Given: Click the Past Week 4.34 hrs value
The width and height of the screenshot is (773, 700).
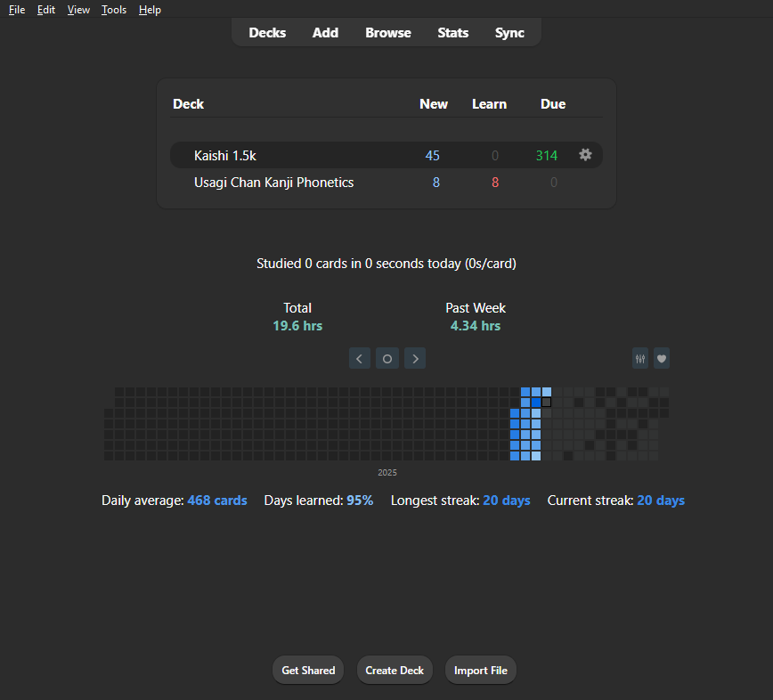Looking at the screenshot, I should pos(476,326).
